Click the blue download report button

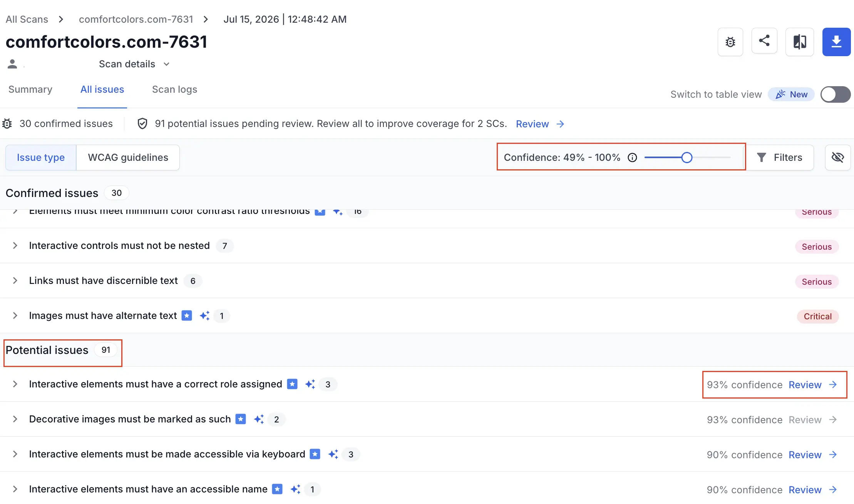tap(836, 42)
